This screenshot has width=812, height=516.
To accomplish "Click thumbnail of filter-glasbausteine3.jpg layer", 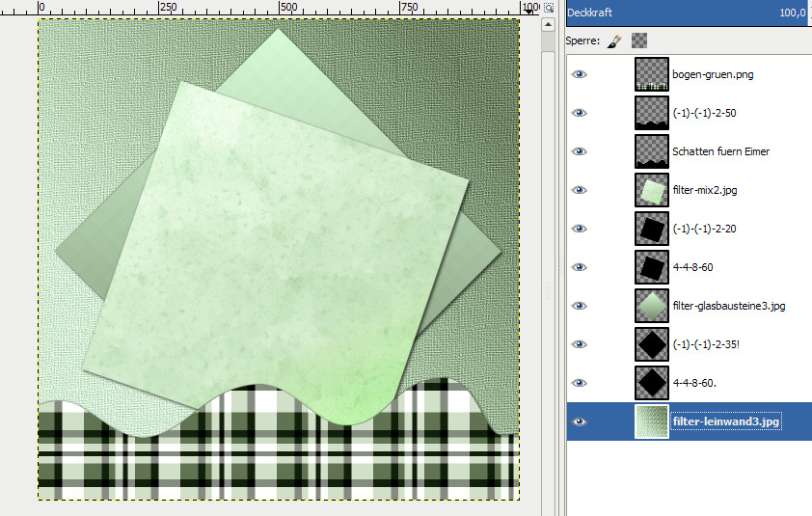I will click(x=651, y=306).
